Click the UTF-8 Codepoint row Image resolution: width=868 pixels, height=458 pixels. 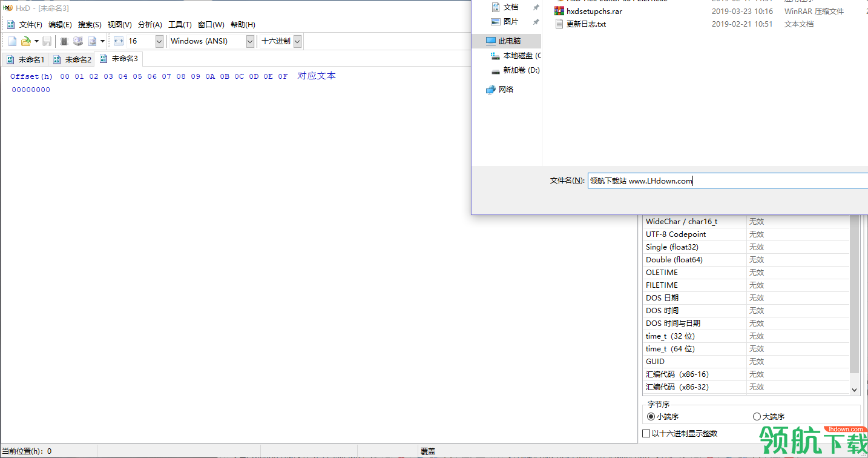(x=746, y=234)
